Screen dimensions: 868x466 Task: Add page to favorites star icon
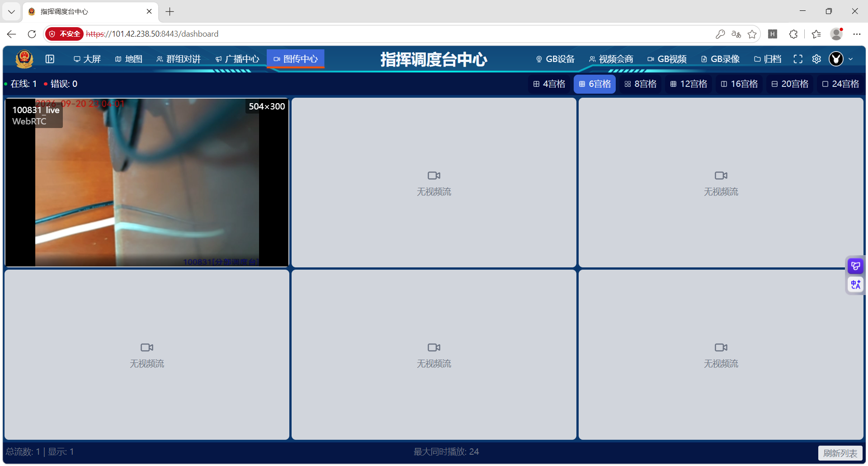(x=752, y=34)
